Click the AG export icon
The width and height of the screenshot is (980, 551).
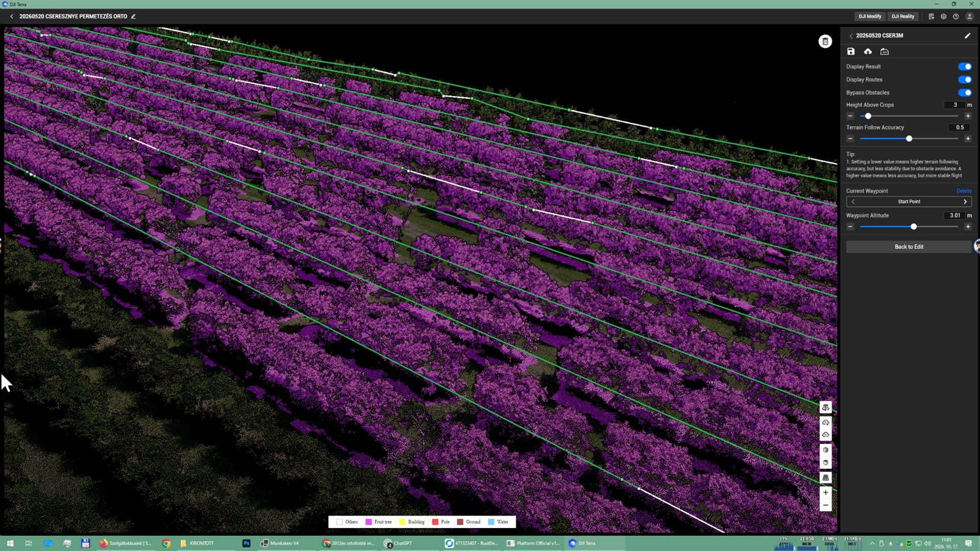885,52
